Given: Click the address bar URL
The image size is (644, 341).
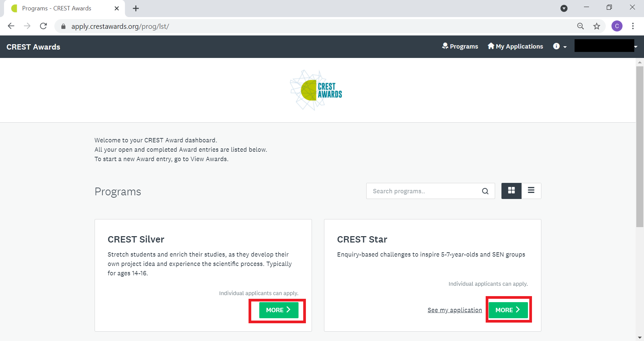Looking at the screenshot, I should click(x=120, y=26).
